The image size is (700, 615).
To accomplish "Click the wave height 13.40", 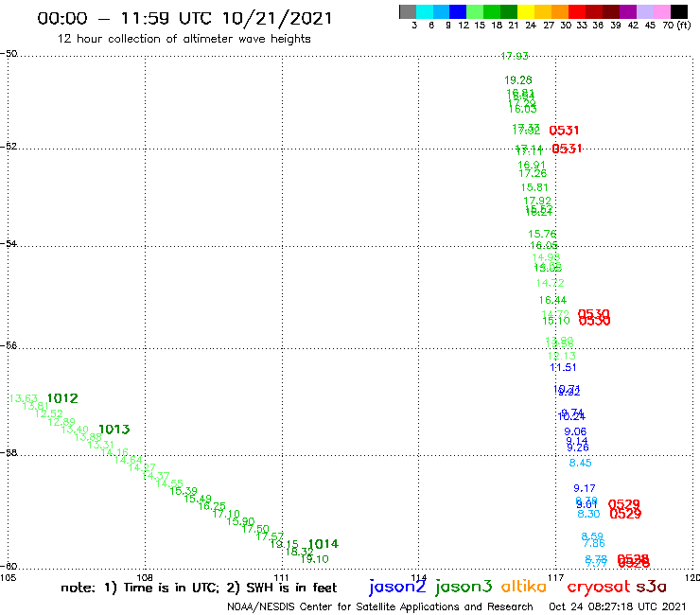I will pyautogui.click(x=75, y=430).
